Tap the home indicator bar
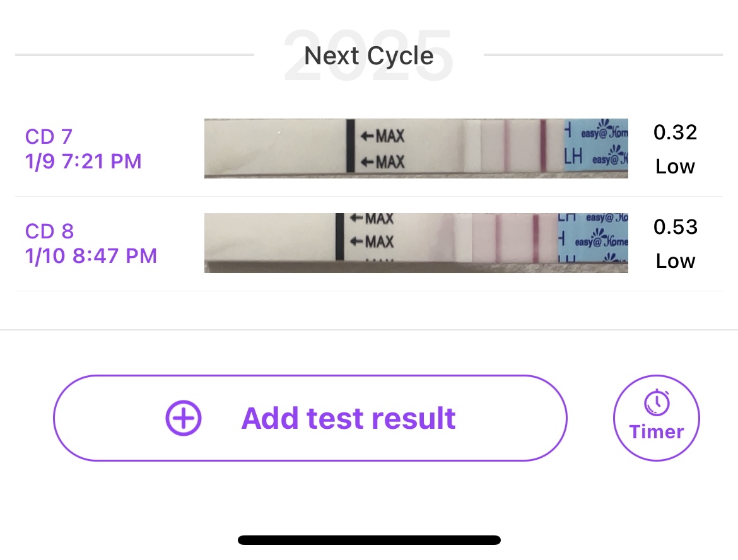The image size is (738, 560). coord(369,540)
